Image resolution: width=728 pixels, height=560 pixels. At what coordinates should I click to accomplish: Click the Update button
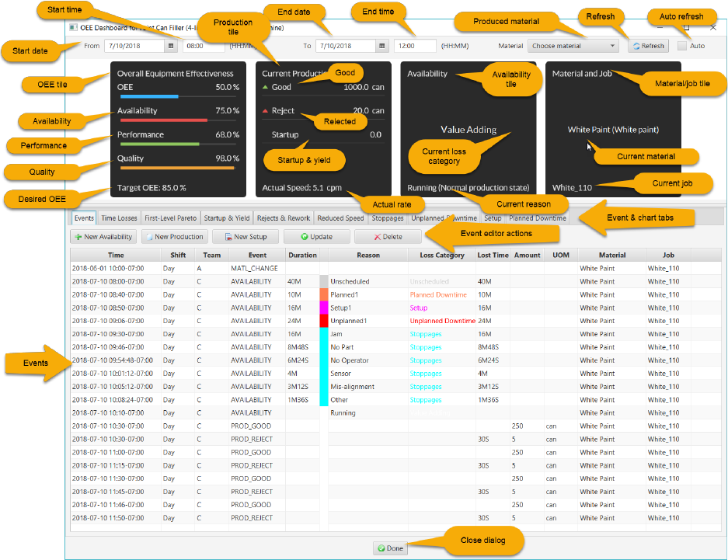pyautogui.click(x=317, y=237)
